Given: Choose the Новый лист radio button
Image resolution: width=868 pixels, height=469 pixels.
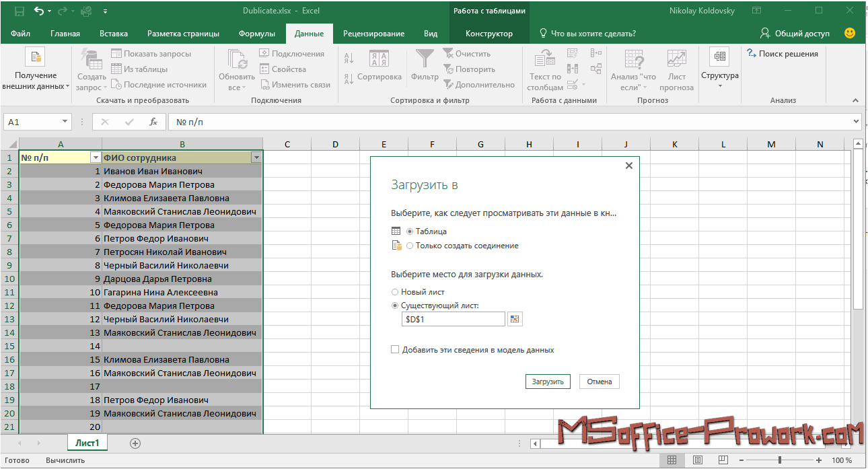Looking at the screenshot, I should click(x=395, y=292).
